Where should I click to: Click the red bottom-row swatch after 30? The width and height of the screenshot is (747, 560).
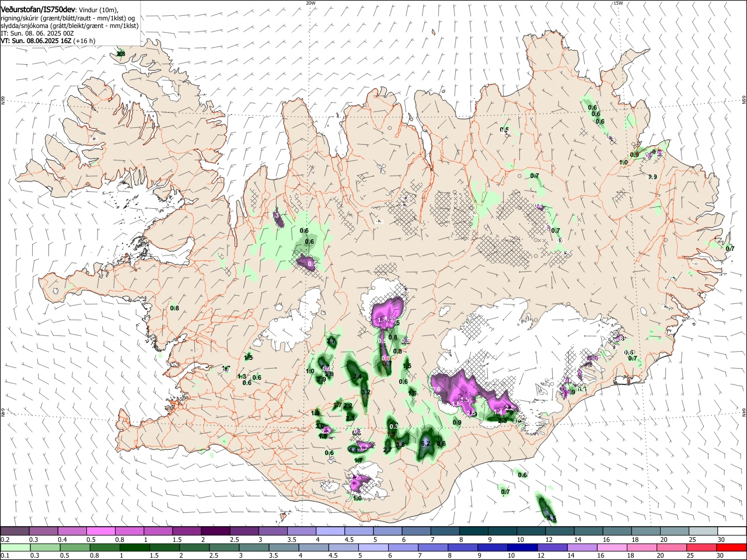coord(732,547)
